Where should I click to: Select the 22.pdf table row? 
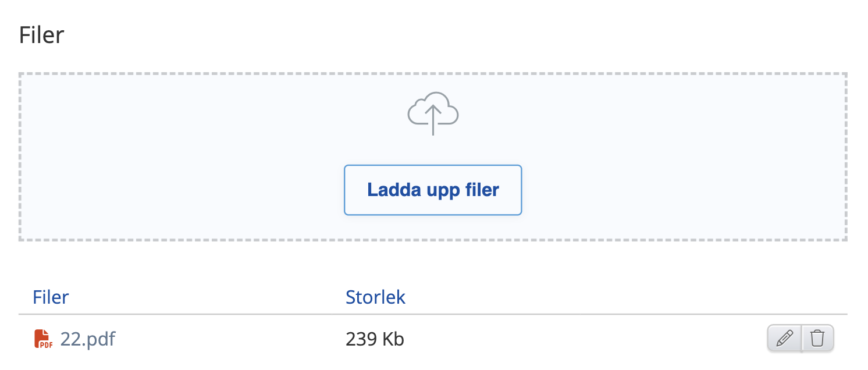(x=433, y=339)
